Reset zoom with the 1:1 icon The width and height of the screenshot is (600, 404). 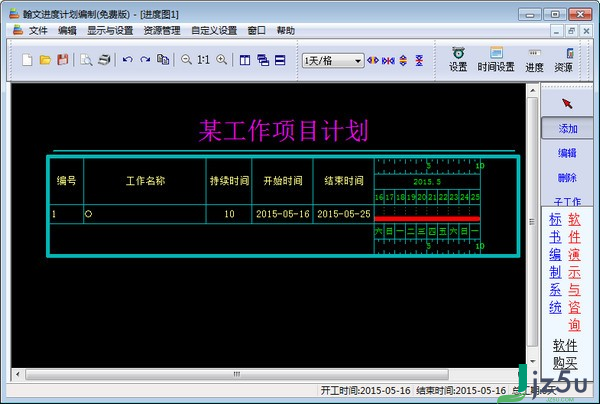pyautogui.click(x=203, y=60)
